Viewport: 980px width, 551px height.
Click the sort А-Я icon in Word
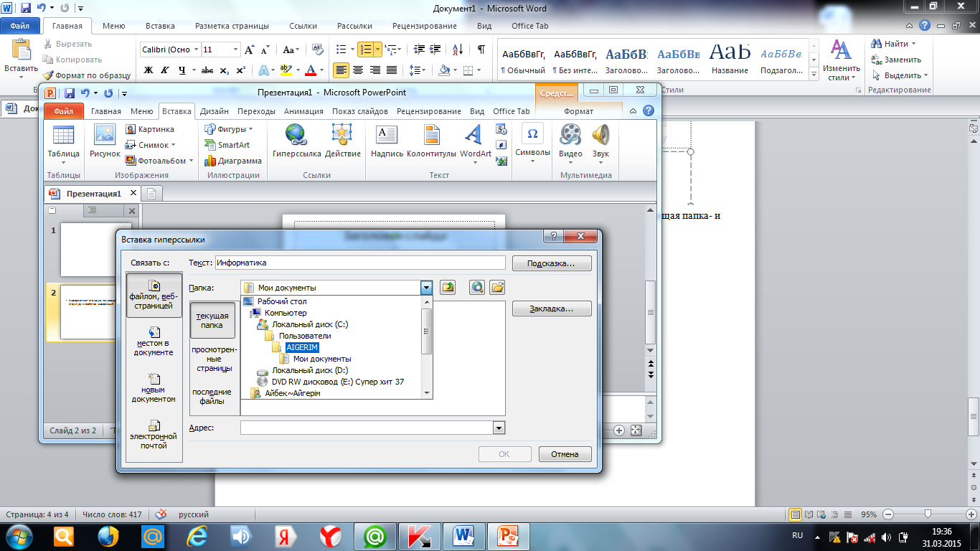(456, 50)
